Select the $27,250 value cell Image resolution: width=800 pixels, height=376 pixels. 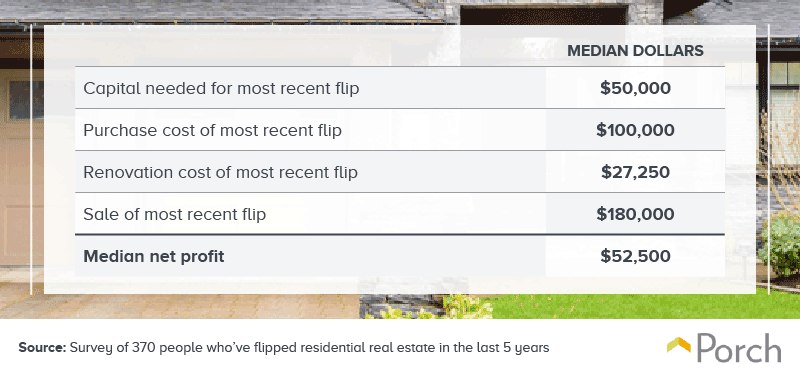click(635, 172)
